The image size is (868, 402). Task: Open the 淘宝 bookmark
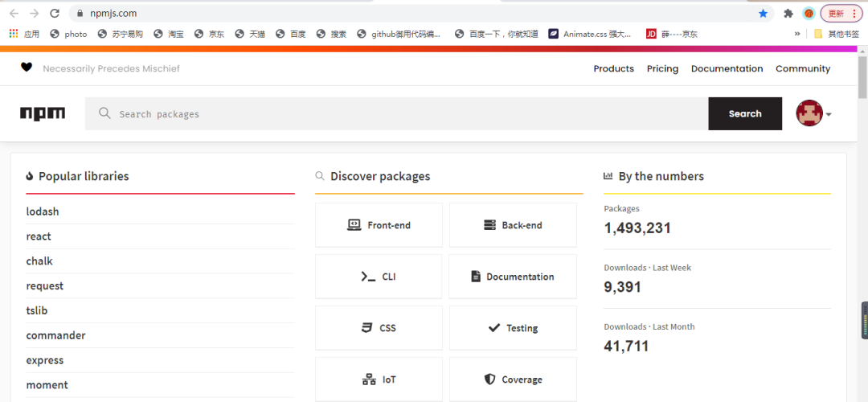(x=169, y=34)
